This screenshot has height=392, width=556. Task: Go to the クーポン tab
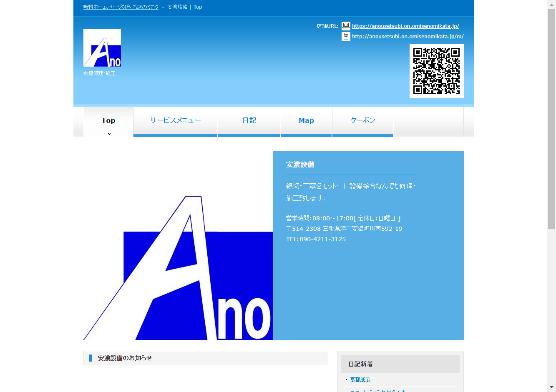363,120
